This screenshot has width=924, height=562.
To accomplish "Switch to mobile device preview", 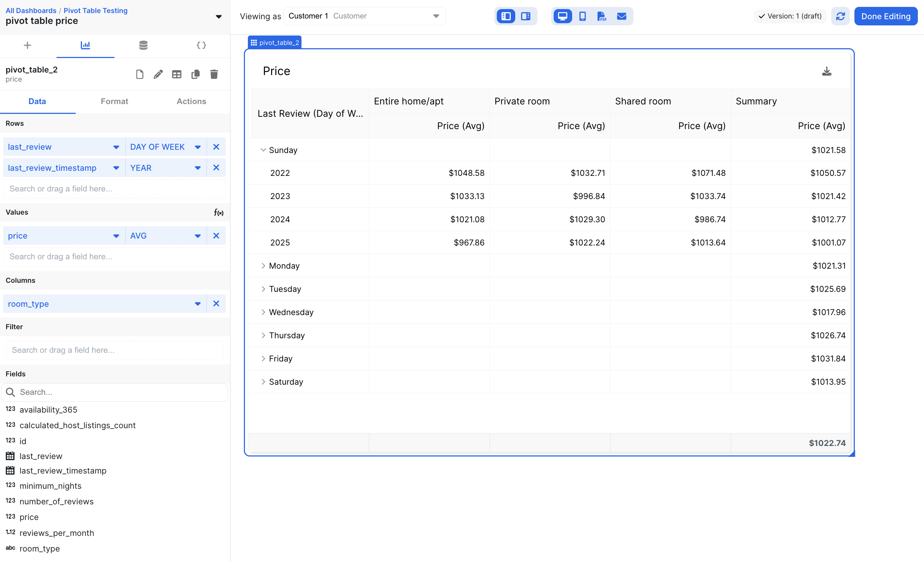I will [x=582, y=16].
